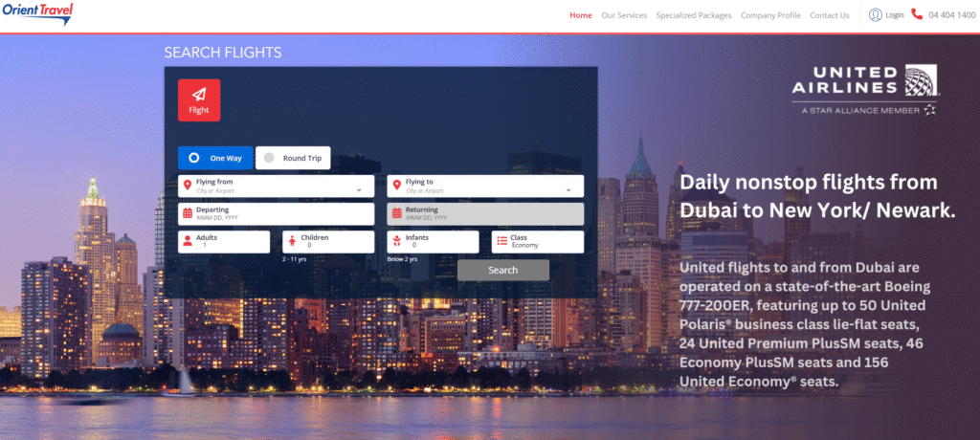980x440 pixels.
Task: Click the Departing calendar icon
Action: click(x=188, y=213)
